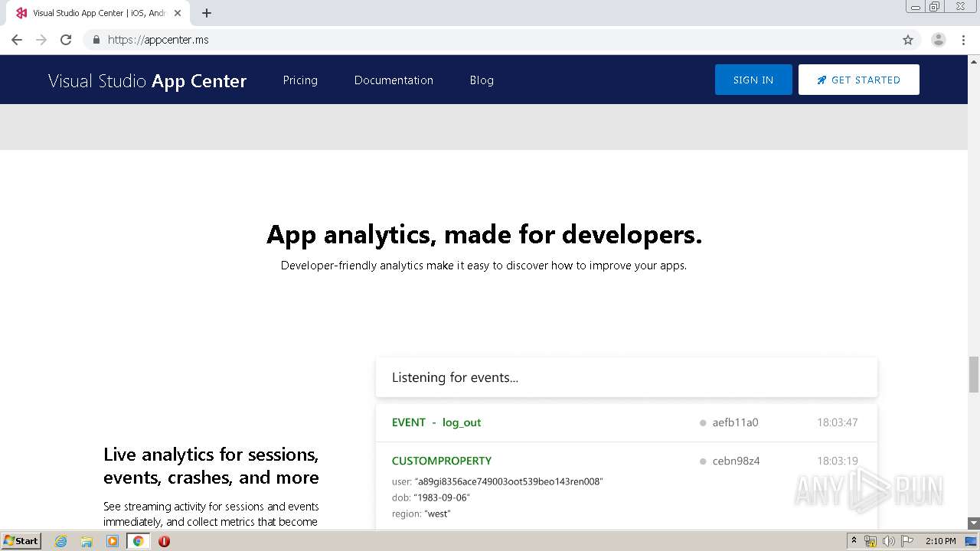Open the Chrome three-dot menu

coord(963,40)
